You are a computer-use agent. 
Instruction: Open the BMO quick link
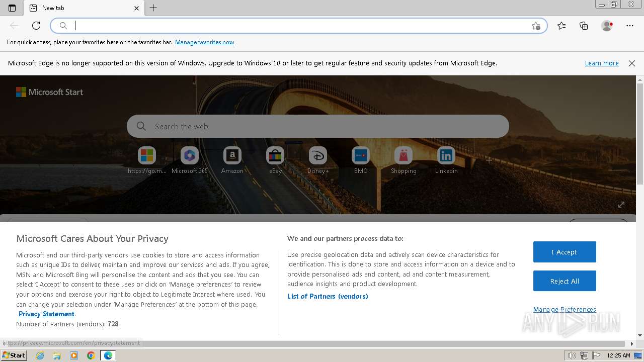pos(361,160)
